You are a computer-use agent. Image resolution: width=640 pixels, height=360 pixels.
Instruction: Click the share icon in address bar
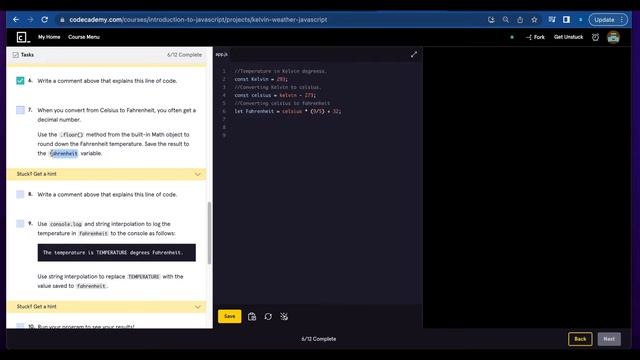[520, 20]
